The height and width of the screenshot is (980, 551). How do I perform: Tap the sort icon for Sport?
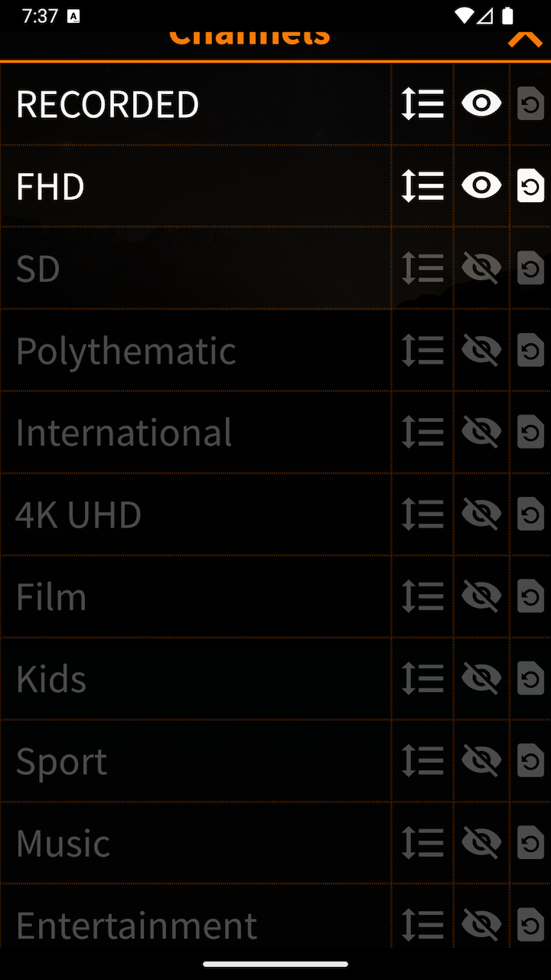422,761
